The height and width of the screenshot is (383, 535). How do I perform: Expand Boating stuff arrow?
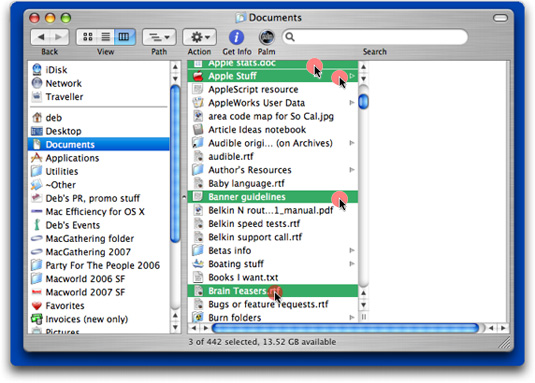(x=352, y=264)
